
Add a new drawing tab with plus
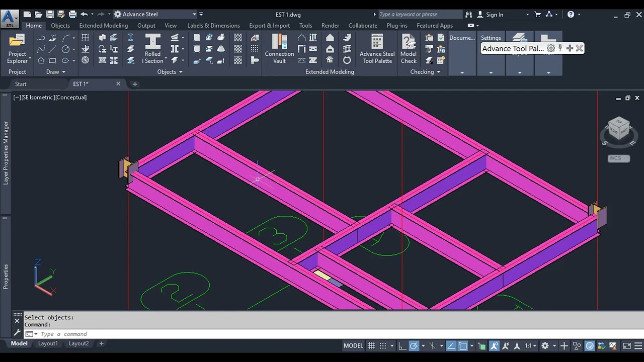point(135,84)
